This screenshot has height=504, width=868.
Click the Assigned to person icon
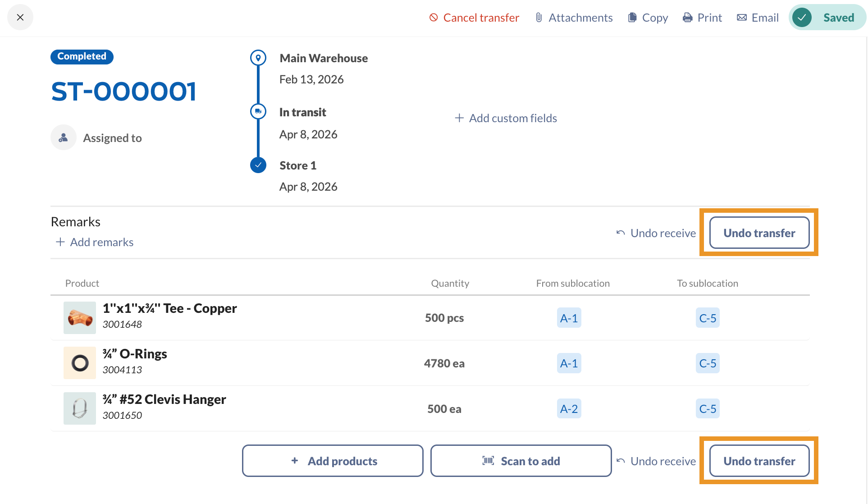(64, 137)
